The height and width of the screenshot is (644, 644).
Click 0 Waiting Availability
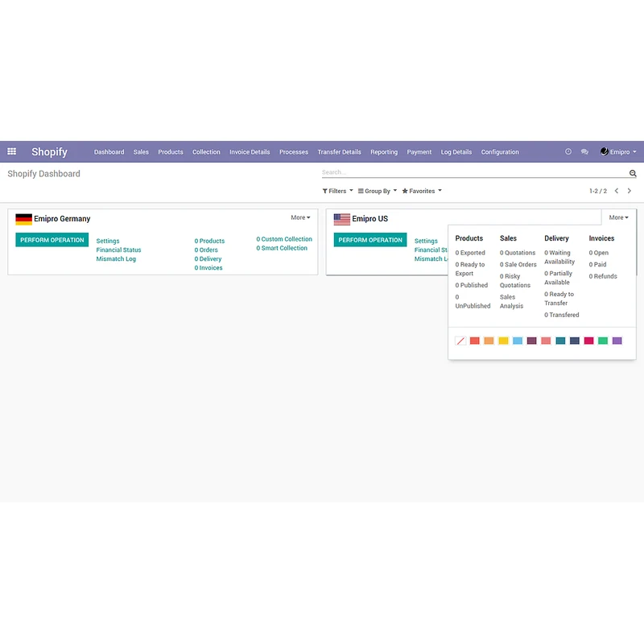click(x=559, y=258)
